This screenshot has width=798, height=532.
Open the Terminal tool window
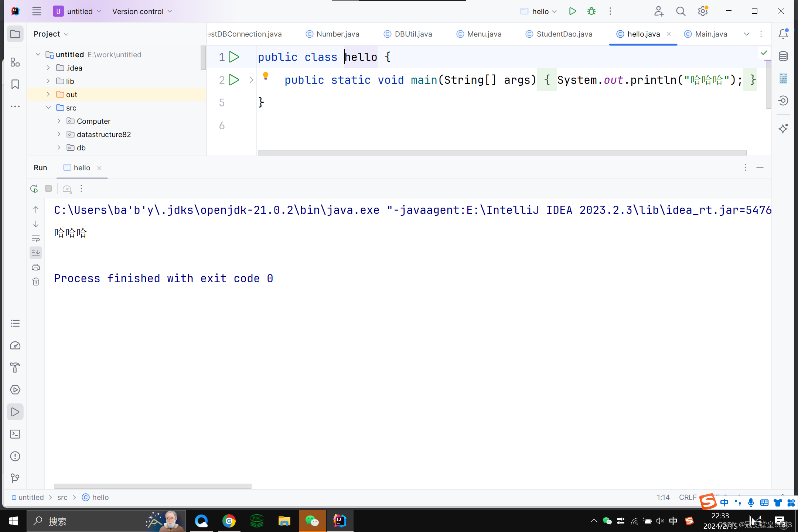[x=15, y=434]
